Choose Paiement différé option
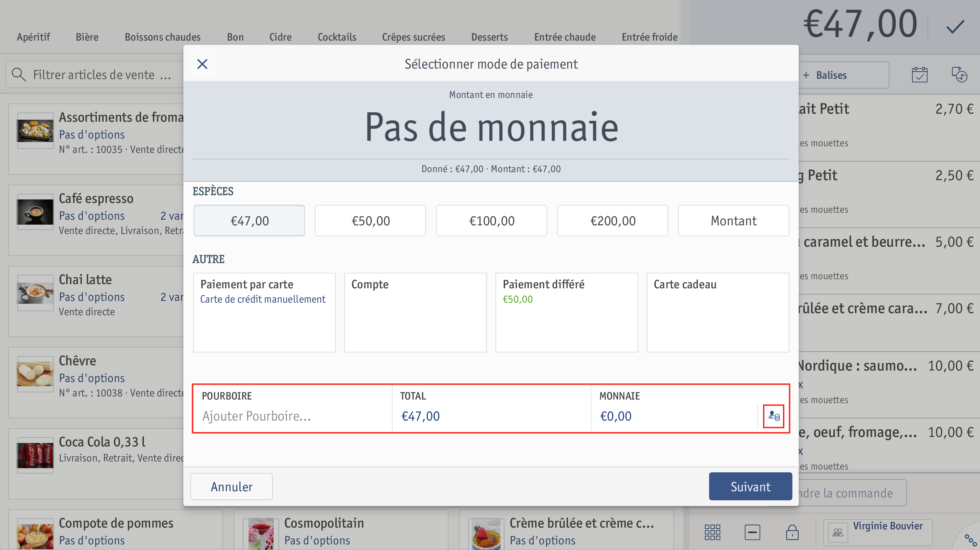This screenshot has height=550, width=980. [566, 312]
